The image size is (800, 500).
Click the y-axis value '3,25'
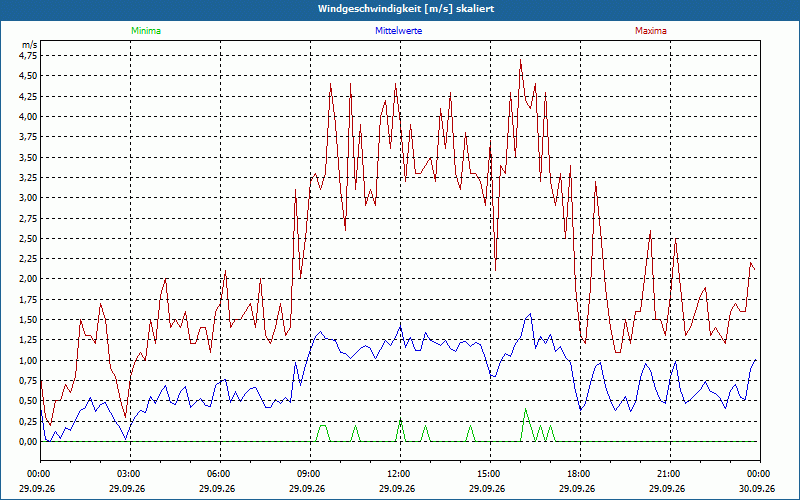tap(29, 178)
